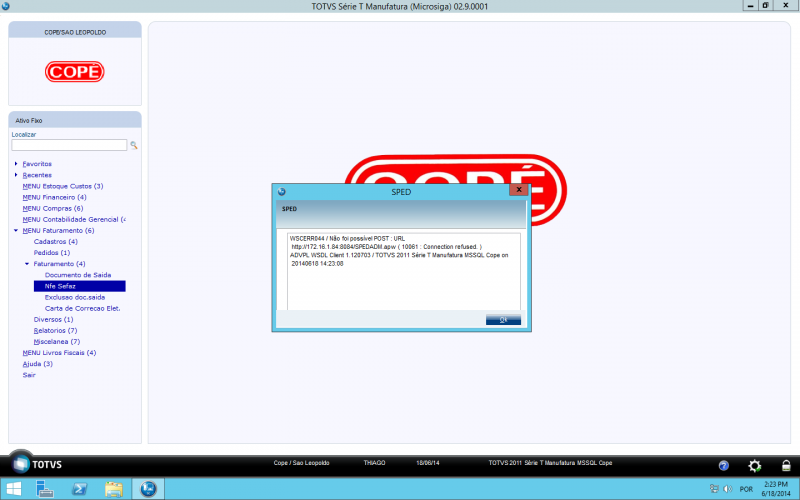Select MENU Faturamento (6) label
The image size is (800, 500).
(59, 231)
